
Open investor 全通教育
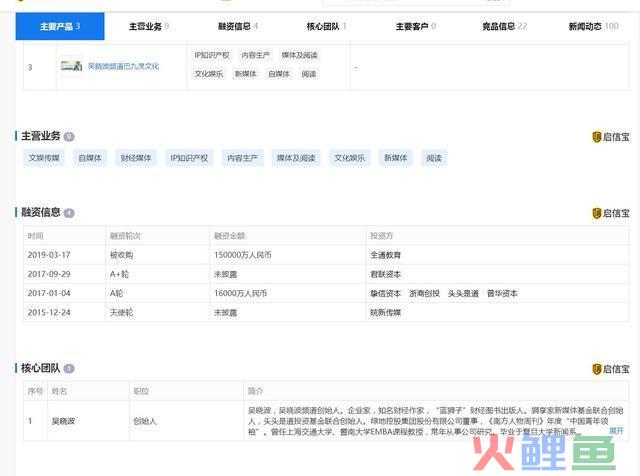(385, 255)
